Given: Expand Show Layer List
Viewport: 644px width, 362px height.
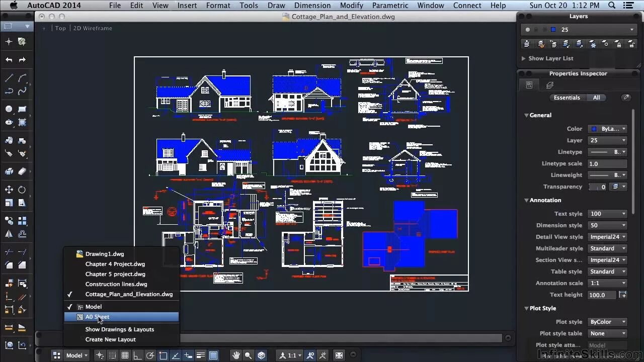Looking at the screenshot, I should click(x=547, y=58).
